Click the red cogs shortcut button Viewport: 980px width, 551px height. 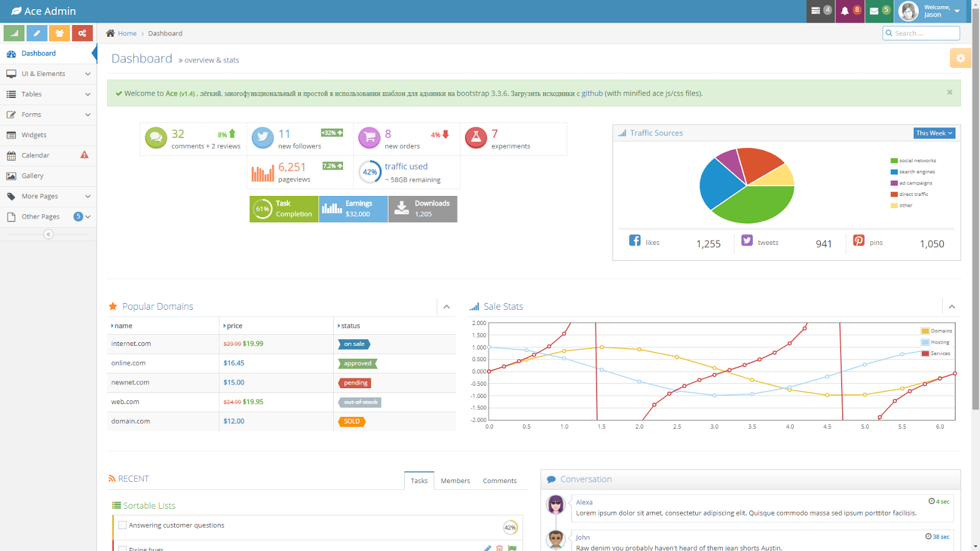(82, 33)
